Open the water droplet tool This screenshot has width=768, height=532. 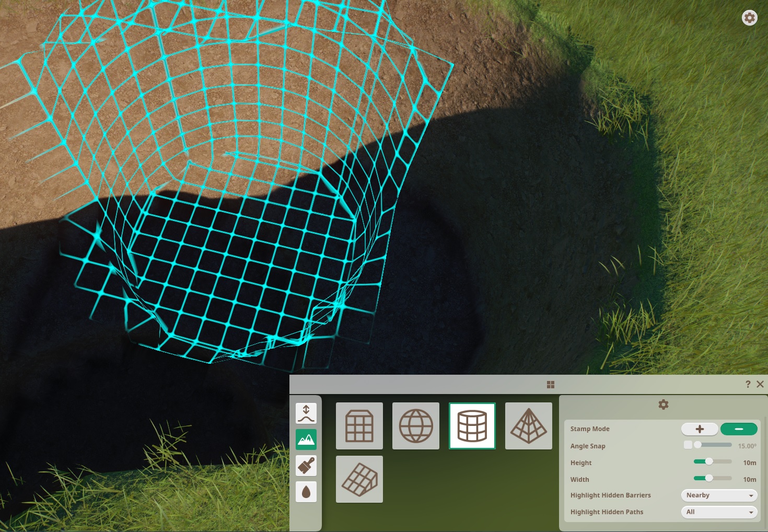click(x=306, y=492)
